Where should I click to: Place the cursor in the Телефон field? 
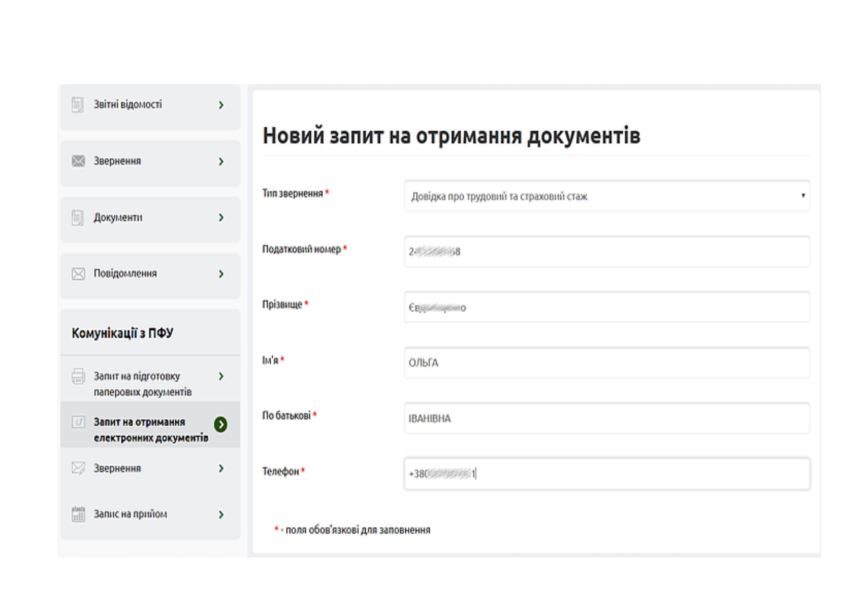(x=606, y=474)
